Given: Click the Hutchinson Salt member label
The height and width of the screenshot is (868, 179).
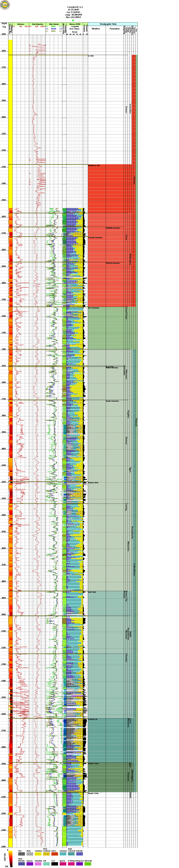Looking at the screenshot, I should [94, 166].
